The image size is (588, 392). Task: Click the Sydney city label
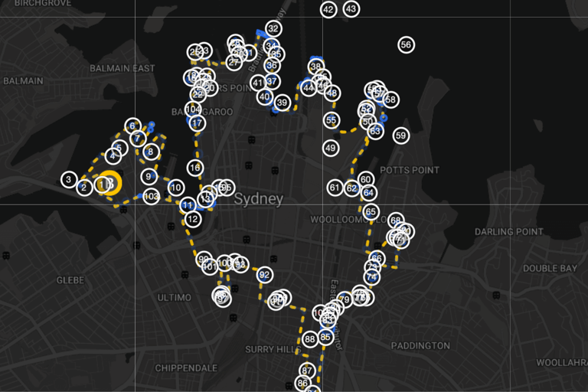pyautogui.click(x=258, y=199)
